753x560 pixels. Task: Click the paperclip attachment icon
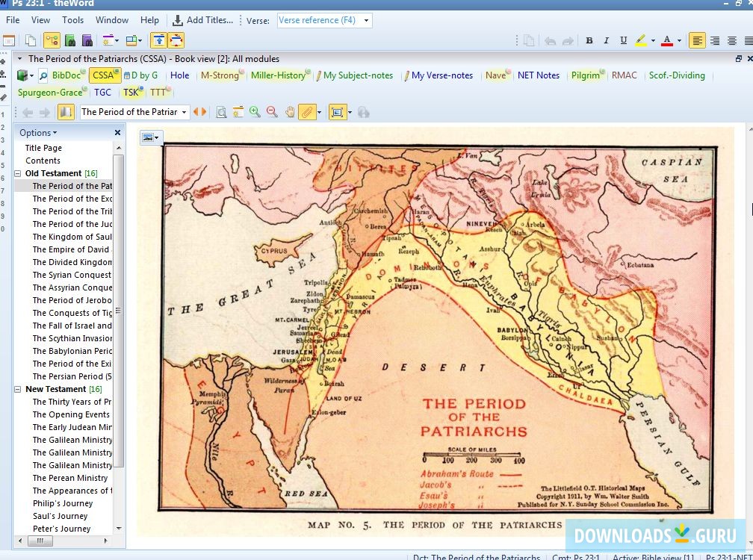tap(306, 112)
